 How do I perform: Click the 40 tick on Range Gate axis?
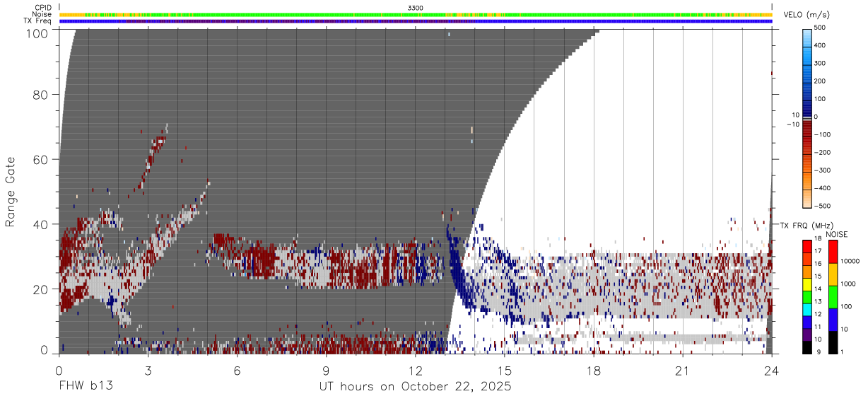(x=41, y=224)
